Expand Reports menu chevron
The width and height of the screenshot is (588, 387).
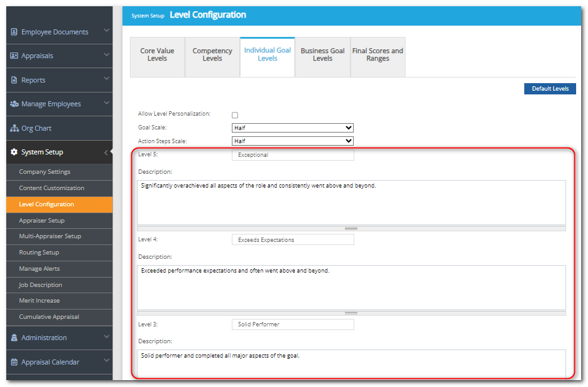pos(106,78)
